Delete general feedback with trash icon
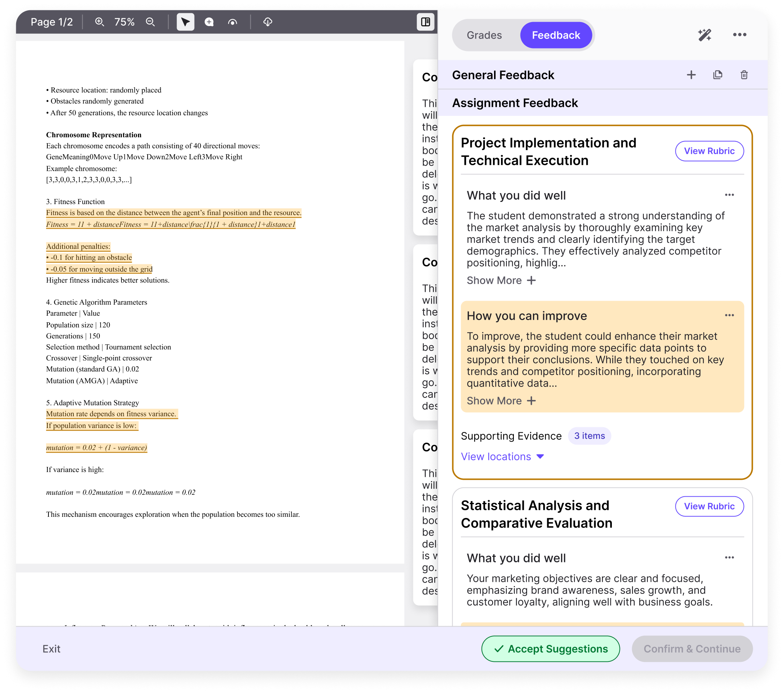Image resolution: width=784 pixels, height=693 pixels. click(744, 75)
